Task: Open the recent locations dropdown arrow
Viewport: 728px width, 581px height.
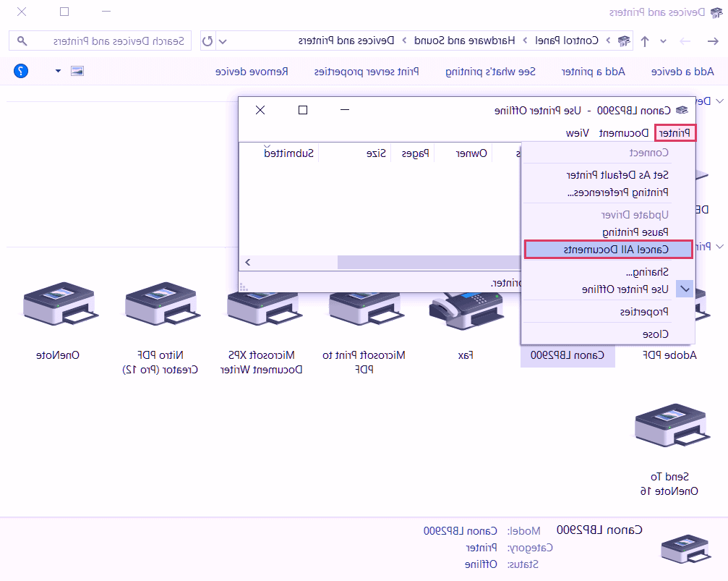Action: 663,41
